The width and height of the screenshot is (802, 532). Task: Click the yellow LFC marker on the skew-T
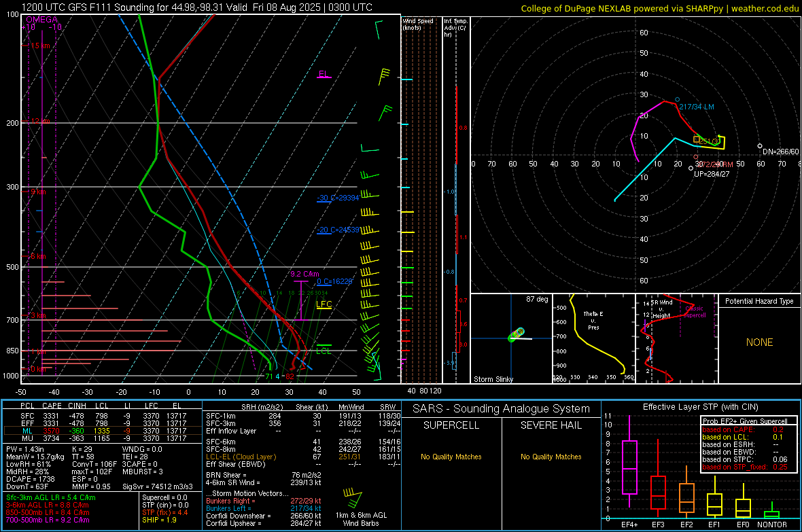point(324,304)
